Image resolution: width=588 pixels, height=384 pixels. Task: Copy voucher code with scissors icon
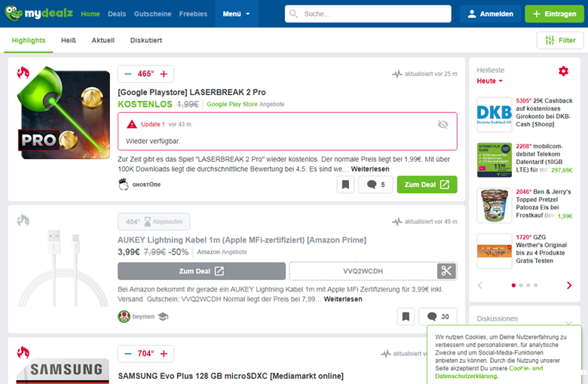pyautogui.click(x=446, y=271)
